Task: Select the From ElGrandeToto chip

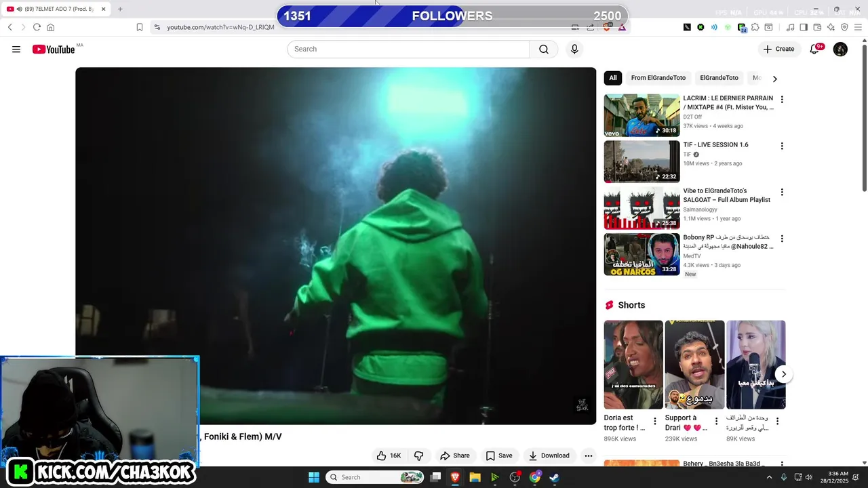Action: [x=658, y=78]
